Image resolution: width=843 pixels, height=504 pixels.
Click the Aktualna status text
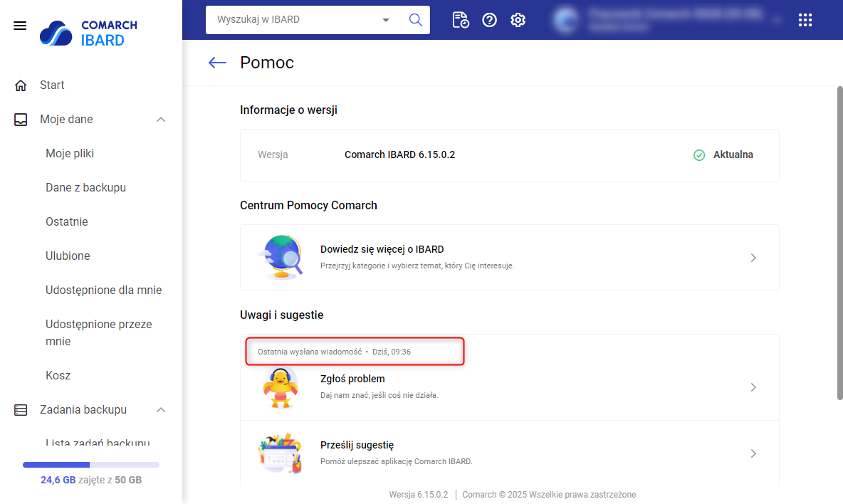(x=733, y=154)
